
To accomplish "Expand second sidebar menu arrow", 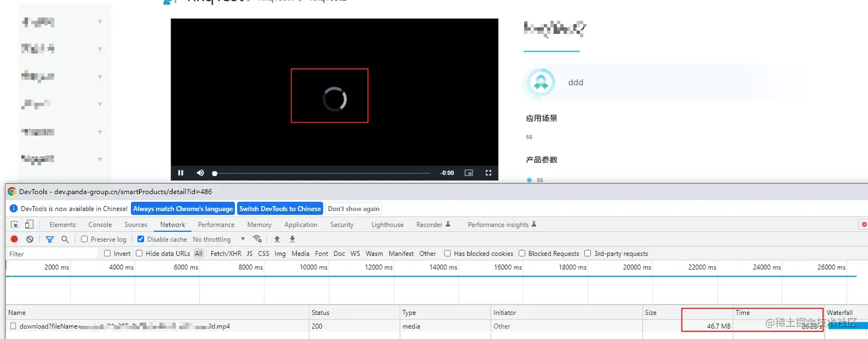I will (x=100, y=49).
